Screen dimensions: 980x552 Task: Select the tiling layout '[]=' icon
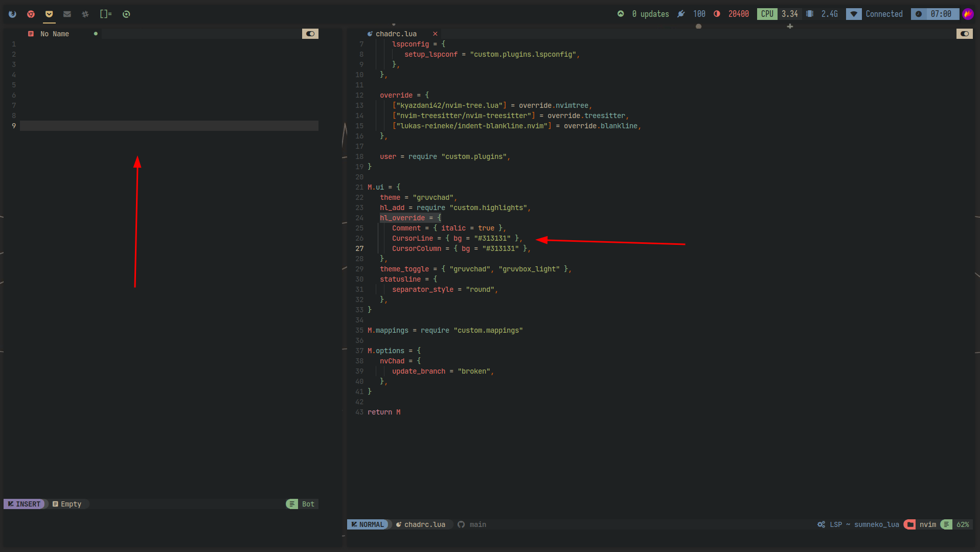pos(106,14)
